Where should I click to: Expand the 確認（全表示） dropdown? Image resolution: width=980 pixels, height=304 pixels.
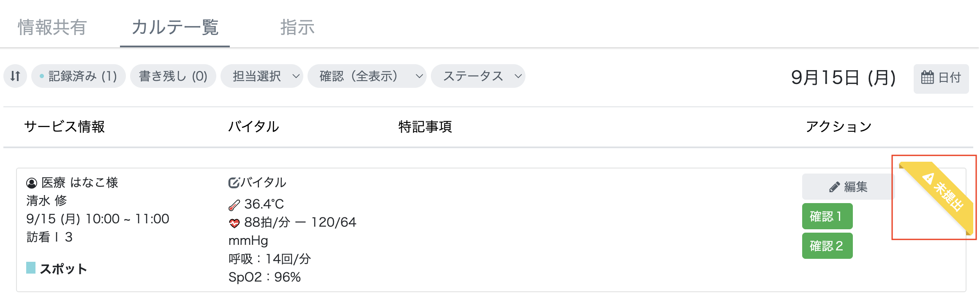pos(367,76)
